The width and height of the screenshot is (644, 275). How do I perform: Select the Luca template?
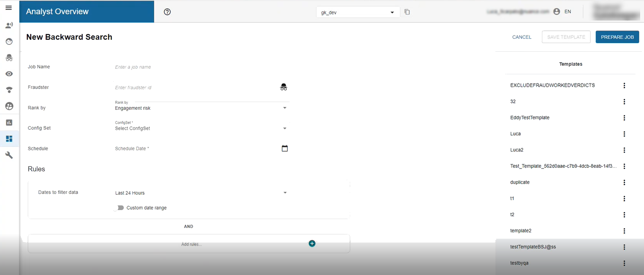point(515,134)
